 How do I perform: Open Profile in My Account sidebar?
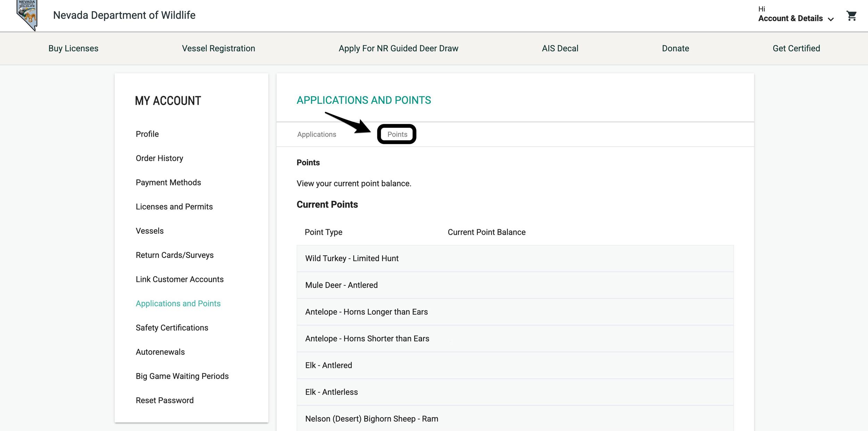147,134
